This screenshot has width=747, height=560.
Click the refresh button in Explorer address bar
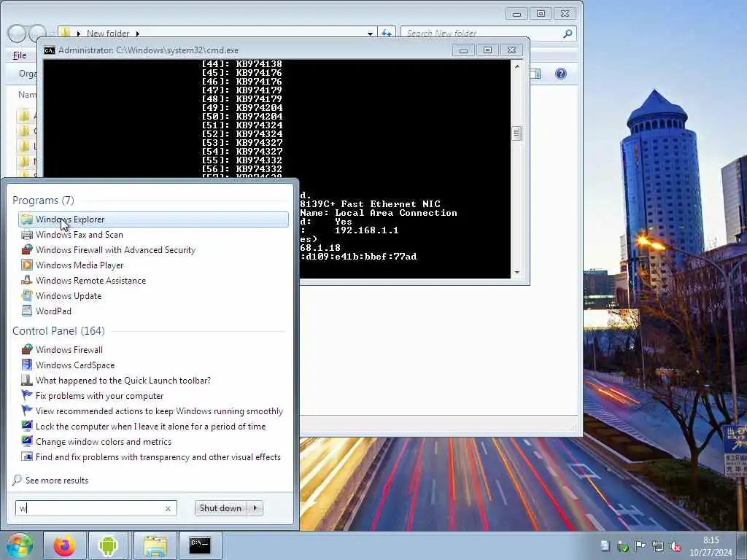click(387, 34)
